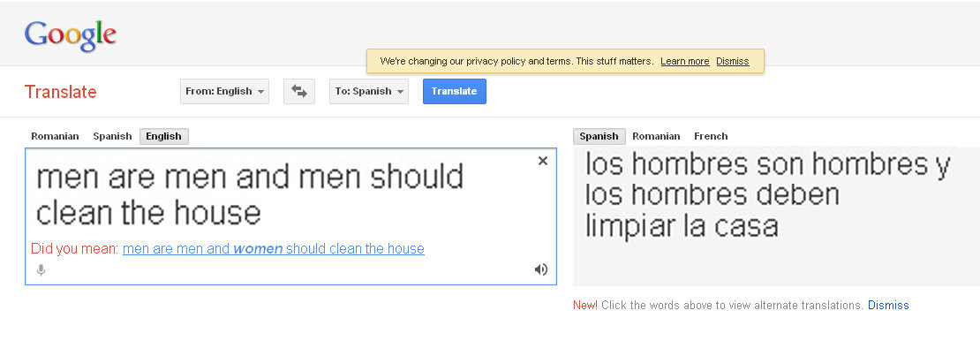
Task: Click the speaker listen icon
Action: click(541, 269)
